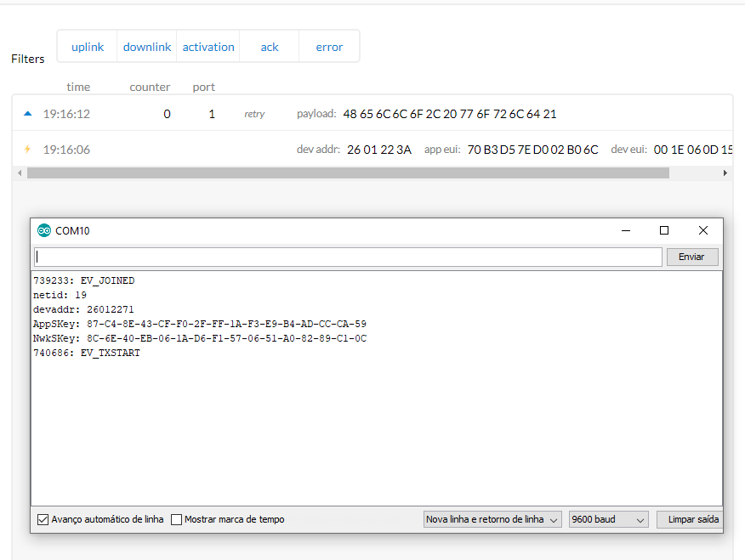Click the left scroll arrow of horizontal scrollbar
This screenshot has width=745, height=560.
(x=19, y=173)
